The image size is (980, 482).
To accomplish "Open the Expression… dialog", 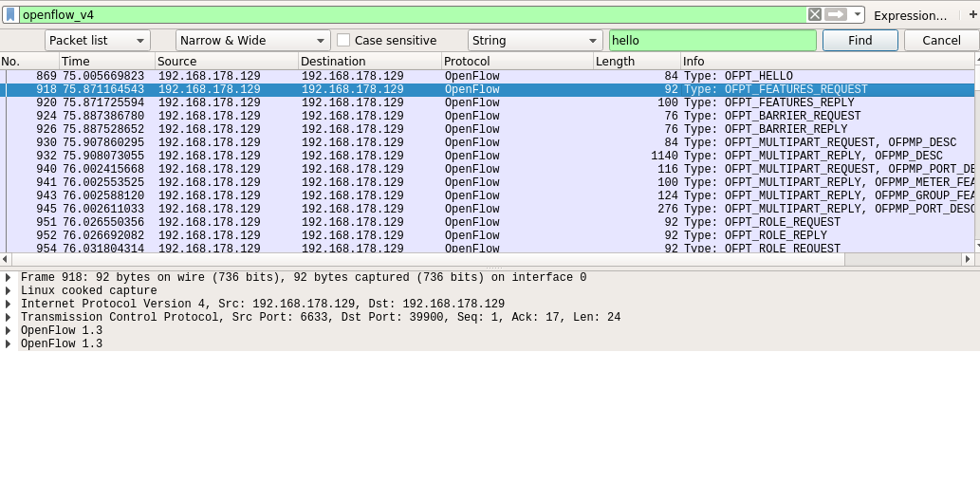I will tap(910, 15).
